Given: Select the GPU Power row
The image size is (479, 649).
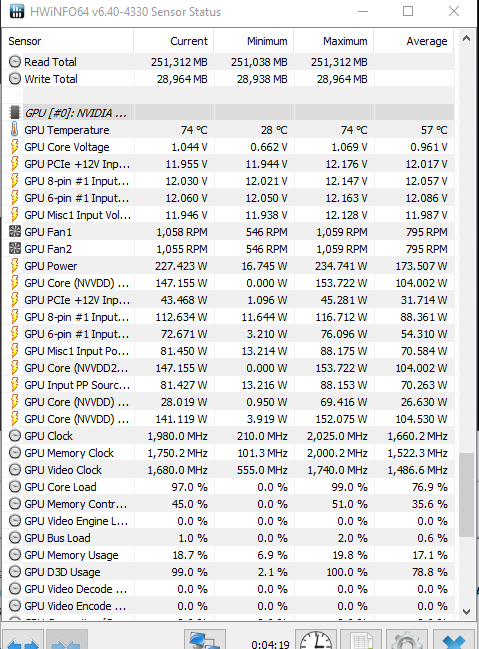Looking at the screenshot, I should pyautogui.click(x=229, y=266).
